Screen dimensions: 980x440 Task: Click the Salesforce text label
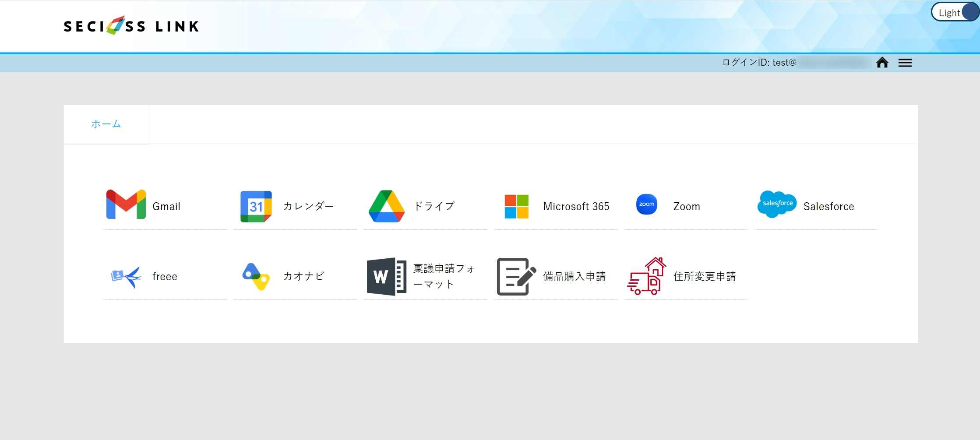(829, 207)
